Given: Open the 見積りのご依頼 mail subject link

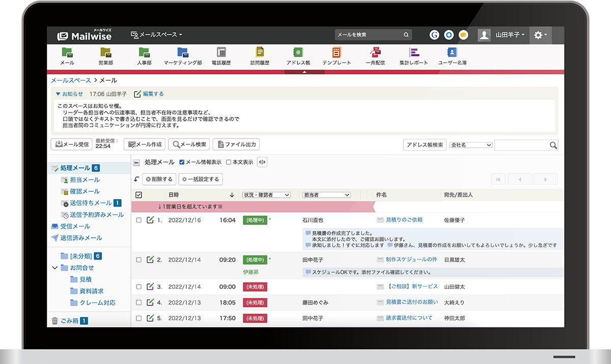Looking at the screenshot, I should click(x=404, y=220).
